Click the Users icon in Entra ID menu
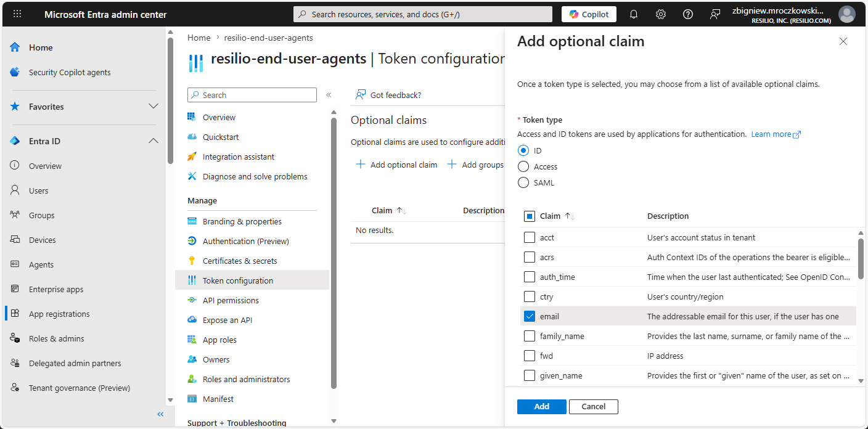This screenshot has height=429, width=868. [15, 190]
